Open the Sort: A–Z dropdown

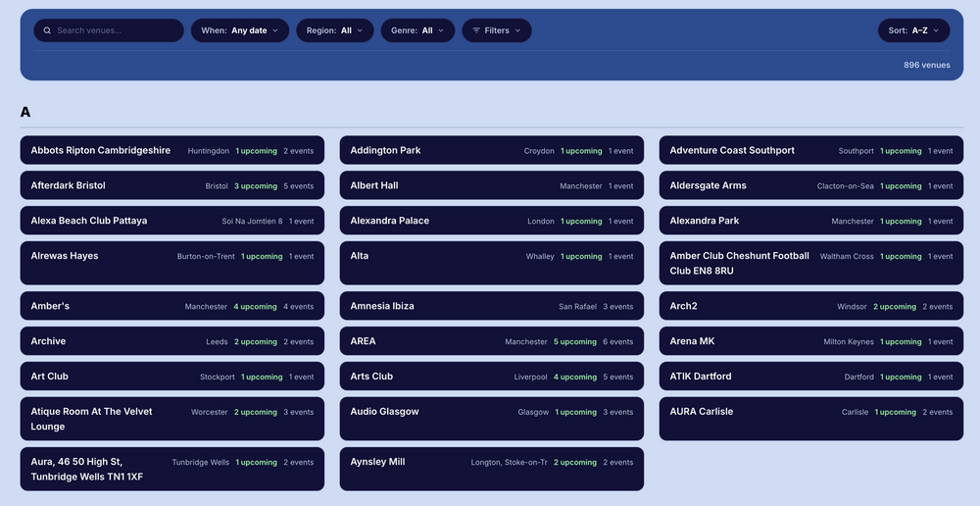pyautogui.click(x=913, y=30)
